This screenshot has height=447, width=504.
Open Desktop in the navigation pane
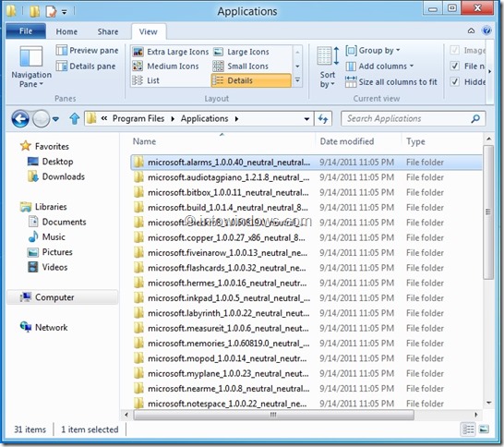pyautogui.click(x=51, y=162)
